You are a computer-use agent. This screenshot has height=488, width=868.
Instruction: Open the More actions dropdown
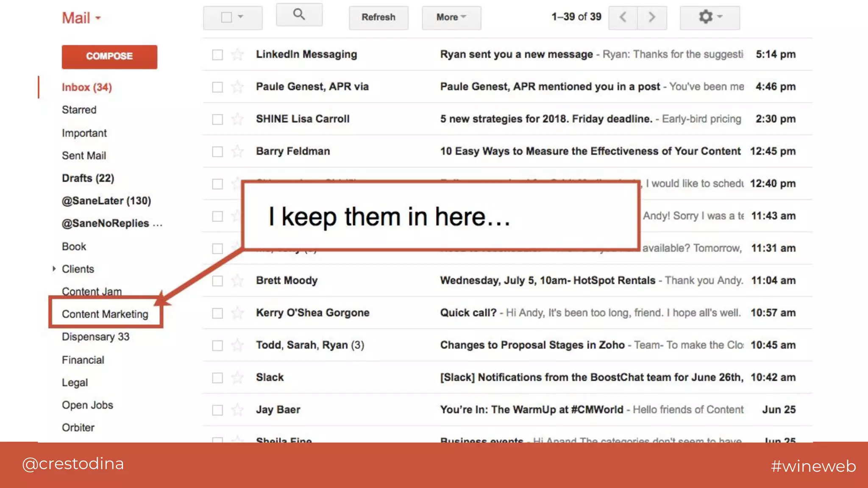[x=451, y=17]
